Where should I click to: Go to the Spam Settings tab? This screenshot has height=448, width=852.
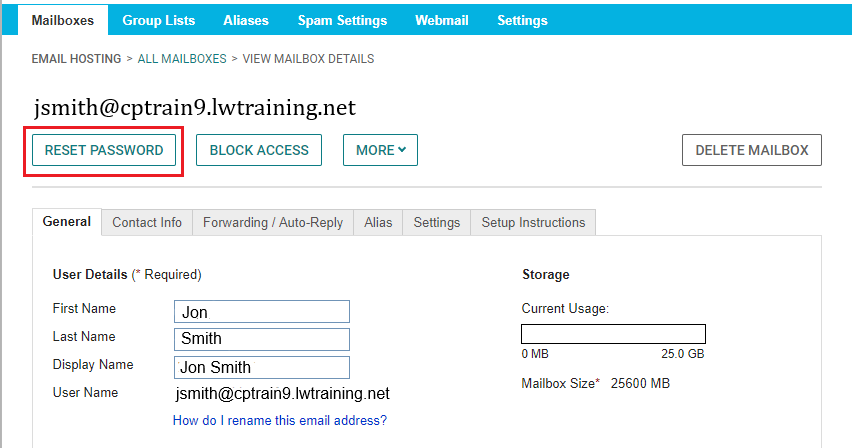point(342,20)
